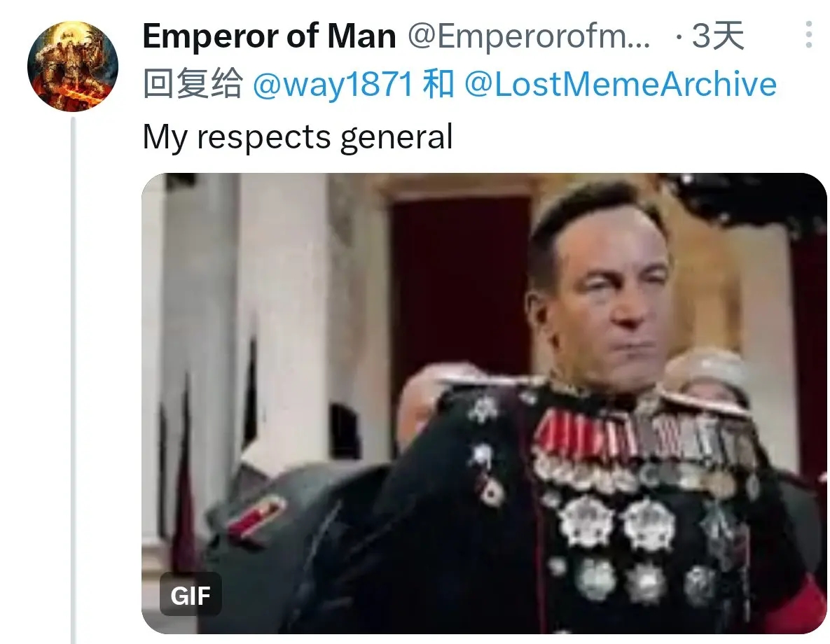Open the @Emperorofm... handle link
This screenshot has height=644, width=830.
tap(530, 36)
